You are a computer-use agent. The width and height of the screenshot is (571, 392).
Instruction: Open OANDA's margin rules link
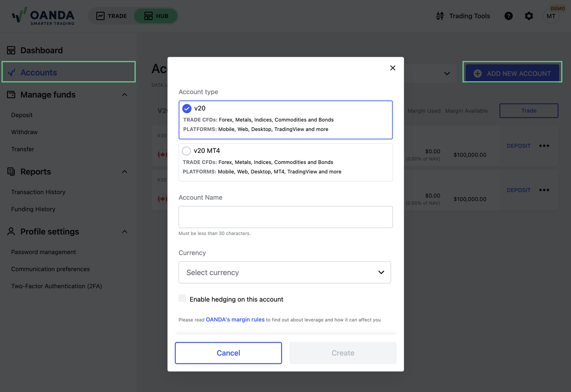click(x=235, y=319)
